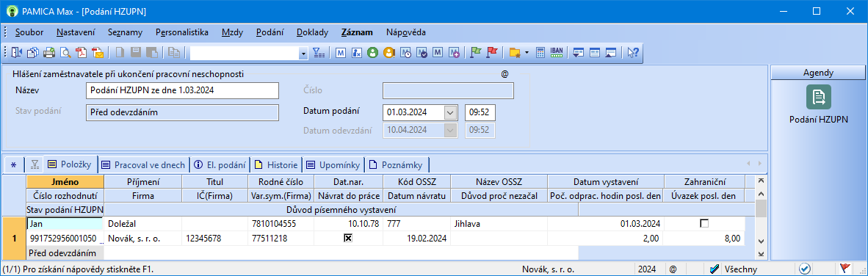
Task: Click the blue checkmark beside Všechny
Action: pyautogui.click(x=715, y=269)
